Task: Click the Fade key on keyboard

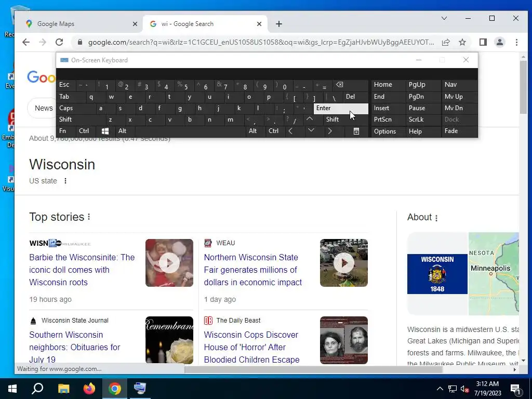Action: [x=459, y=131]
